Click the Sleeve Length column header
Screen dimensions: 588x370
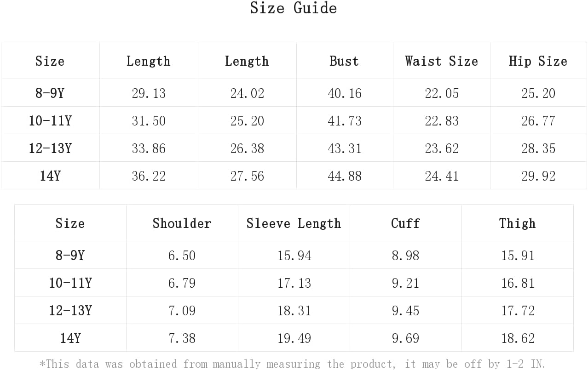click(294, 223)
